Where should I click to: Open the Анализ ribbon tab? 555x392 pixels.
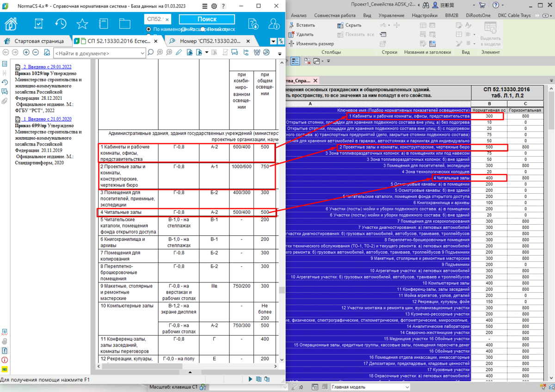pos(299,15)
